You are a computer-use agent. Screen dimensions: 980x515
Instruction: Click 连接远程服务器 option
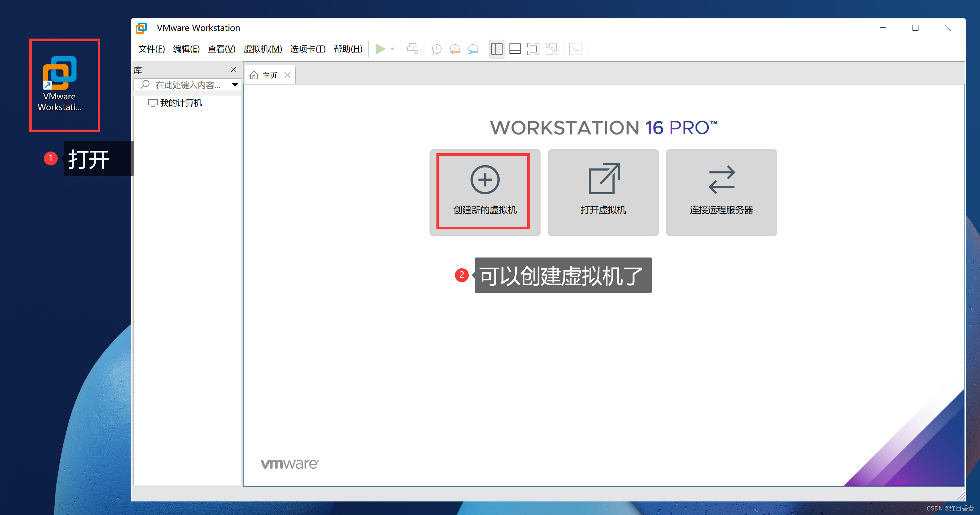pyautogui.click(x=721, y=192)
